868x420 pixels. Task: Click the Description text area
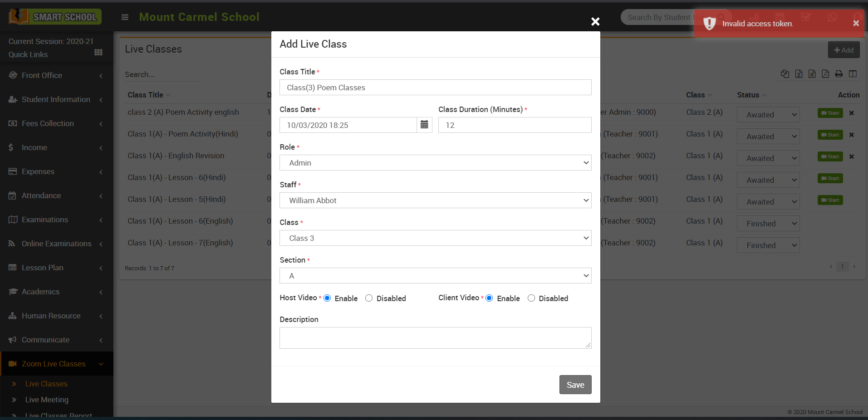tap(435, 338)
